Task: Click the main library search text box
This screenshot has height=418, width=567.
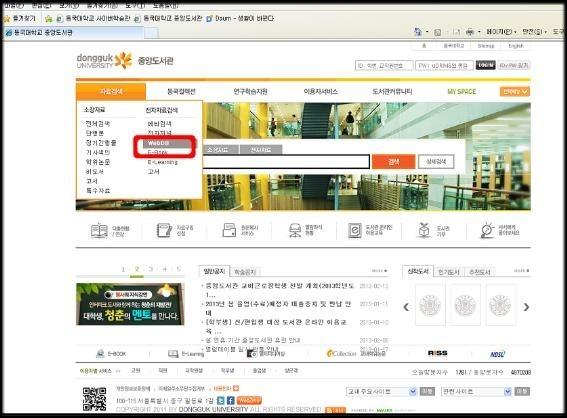Action: [286, 162]
